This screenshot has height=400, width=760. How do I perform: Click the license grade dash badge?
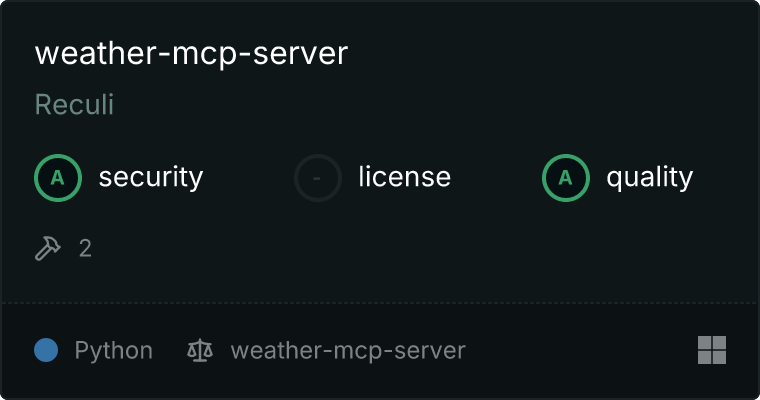coord(317,178)
